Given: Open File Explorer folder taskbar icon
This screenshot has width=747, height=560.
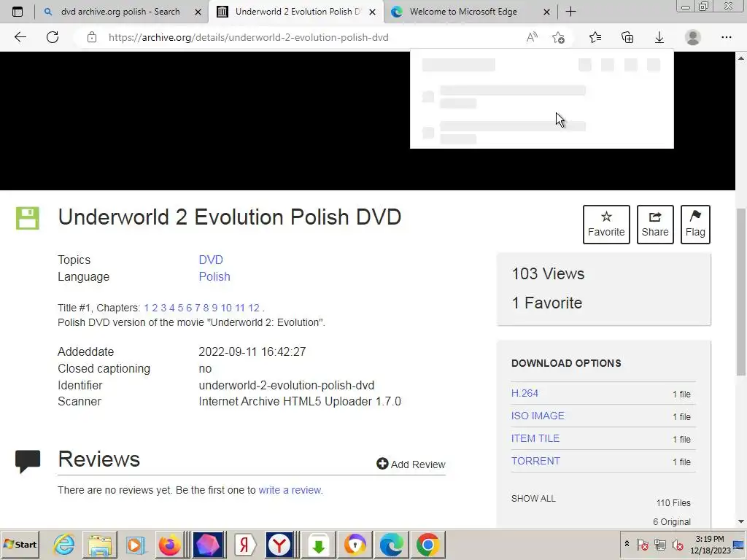Looking at the screenshot, I should [99, 544].
